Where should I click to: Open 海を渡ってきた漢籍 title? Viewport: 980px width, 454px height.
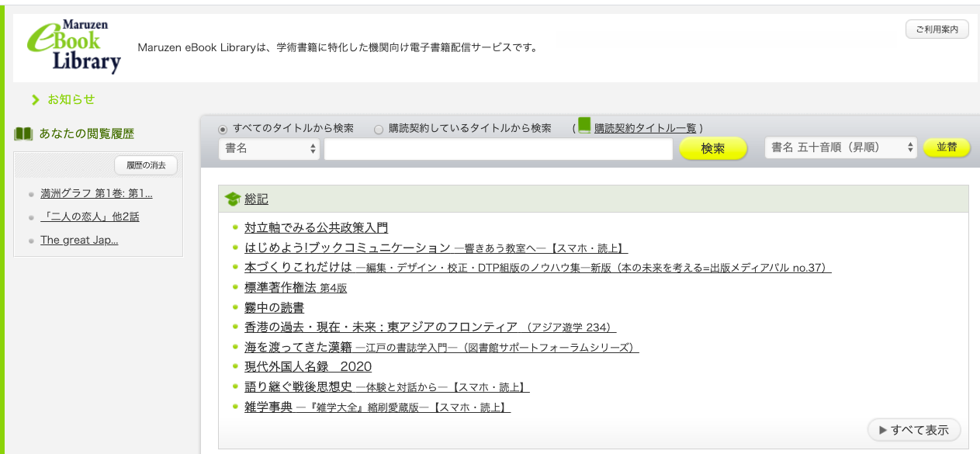pyautogui.click(x=442, y=347)
